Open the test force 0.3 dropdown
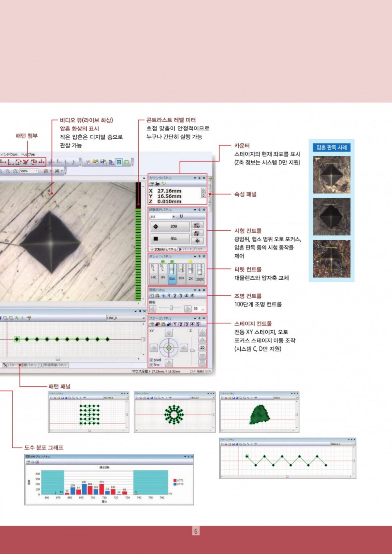 point(174,217)
